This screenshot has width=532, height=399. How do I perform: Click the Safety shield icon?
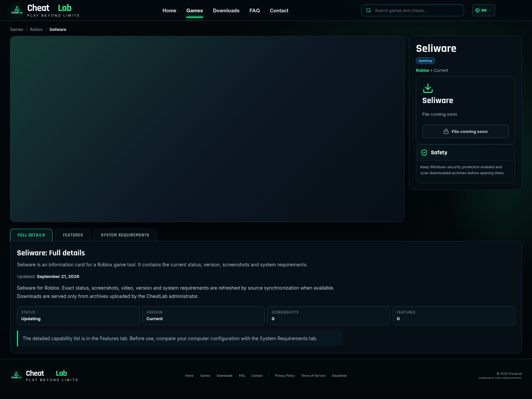[424, 153]
